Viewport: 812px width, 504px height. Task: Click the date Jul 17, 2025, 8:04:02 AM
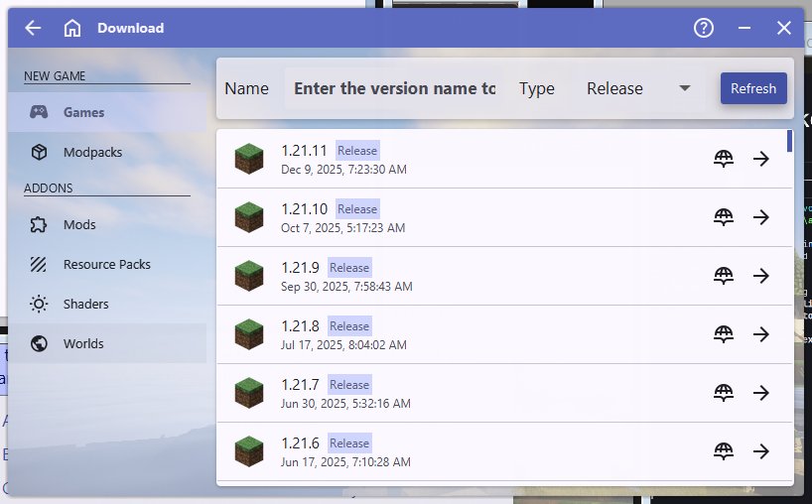click(343, 344)
